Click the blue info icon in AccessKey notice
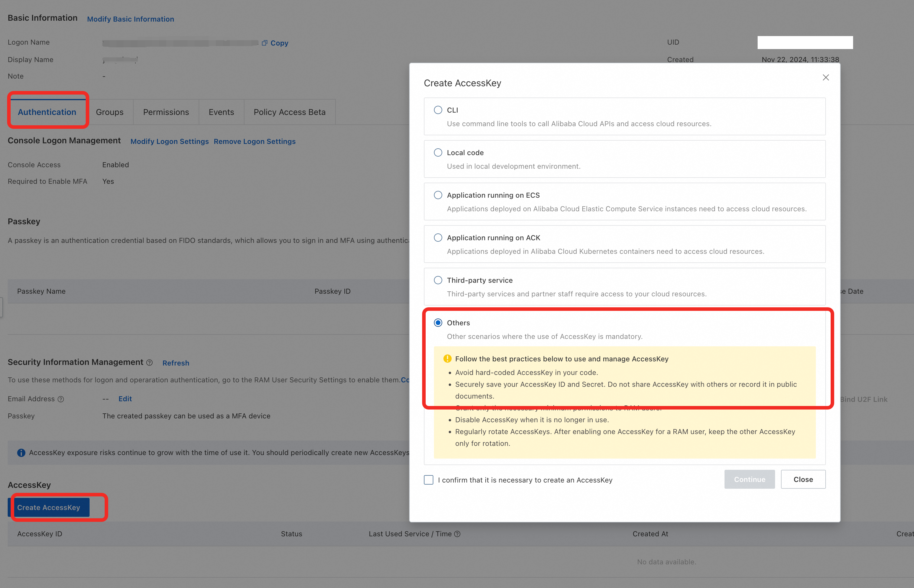 pos(21,452)
